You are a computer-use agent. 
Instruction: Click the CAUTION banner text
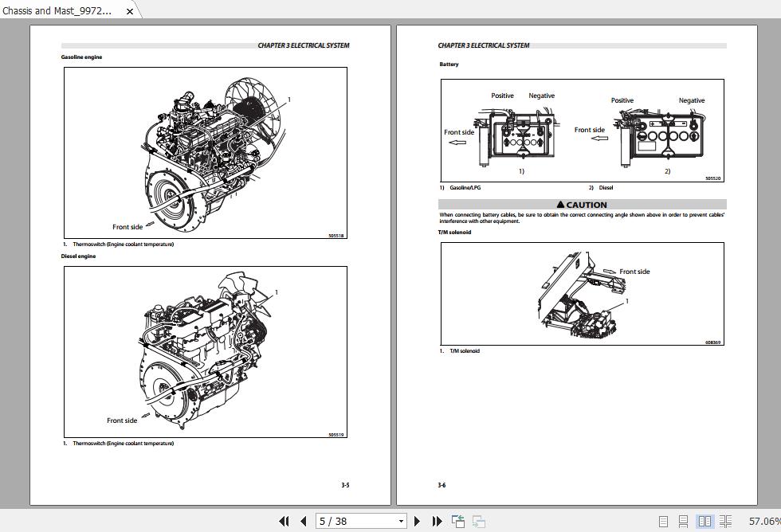coord(581,205)
